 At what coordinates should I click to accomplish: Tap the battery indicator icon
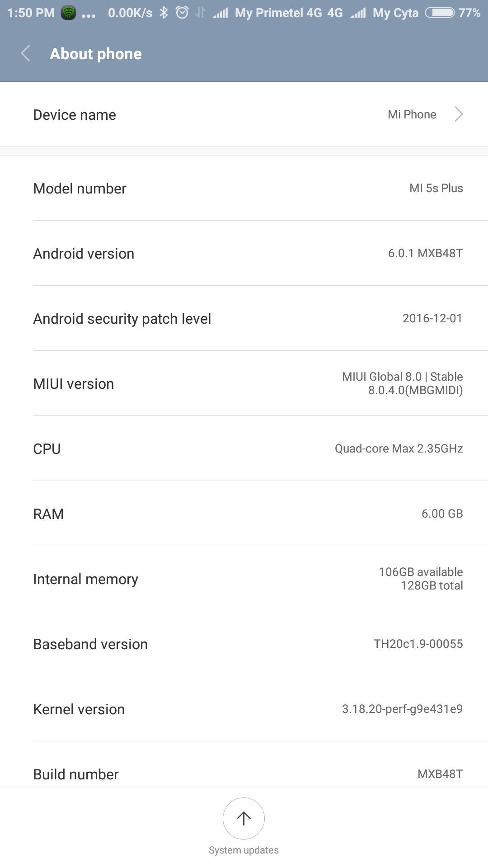coord(440,13)
